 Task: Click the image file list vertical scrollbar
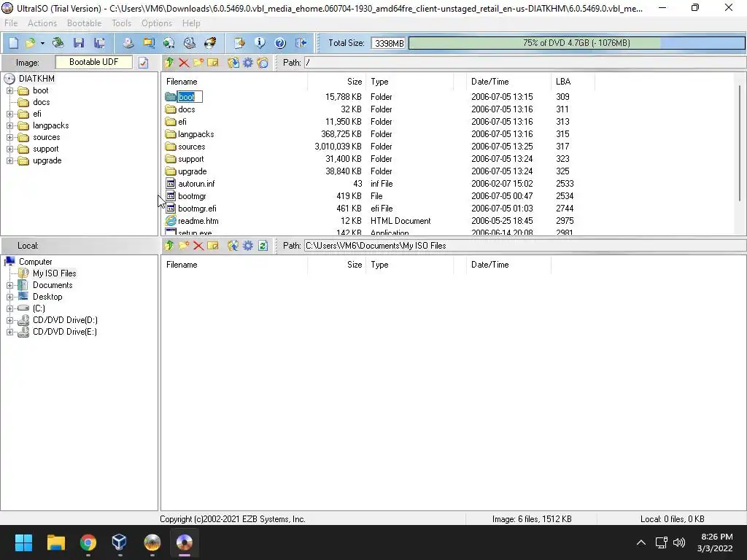click(x=740, y=143)
